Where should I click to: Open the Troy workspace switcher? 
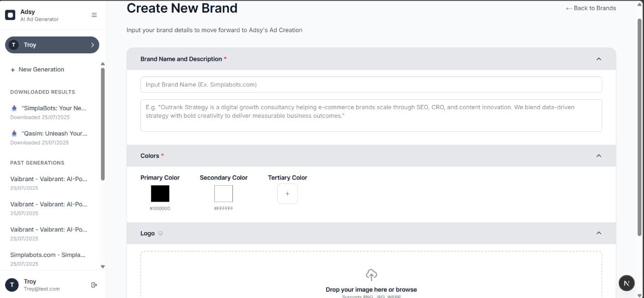(52, 45)
